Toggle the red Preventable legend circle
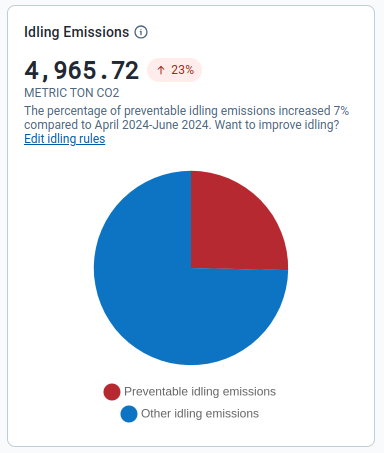 [112, 392]
